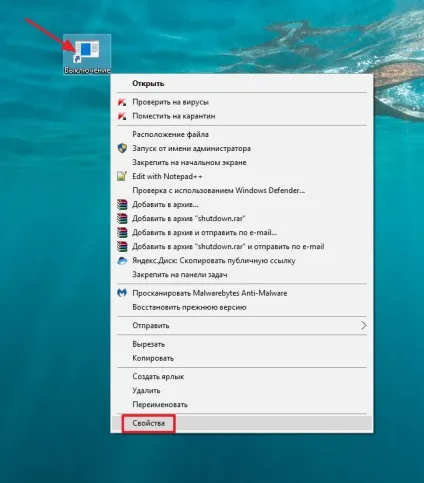Click the shield icon for Запуск от имени администратора
This screenshot has width=424, height=483.
pos(122,148)
